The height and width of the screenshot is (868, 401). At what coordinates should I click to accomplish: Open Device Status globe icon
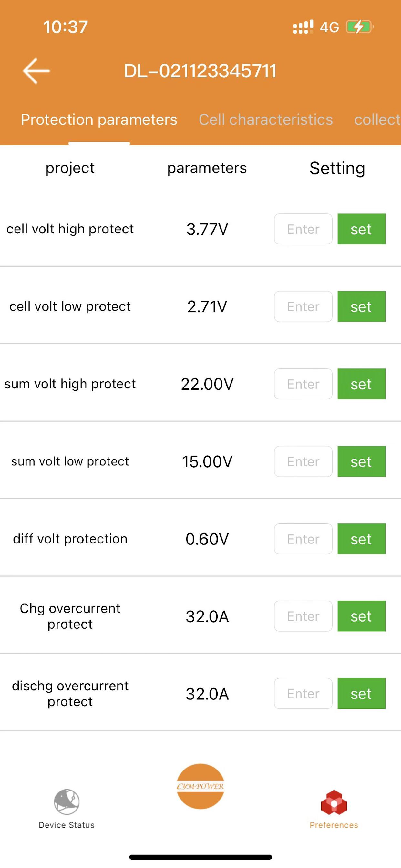(67, 801)
